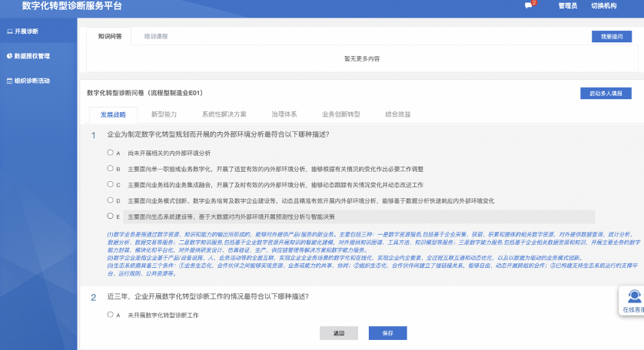The height and width of the screenshot is (350, 644).
Task: Click the 数字化转型诊断服务平台 title
Action: coord(72,5)
